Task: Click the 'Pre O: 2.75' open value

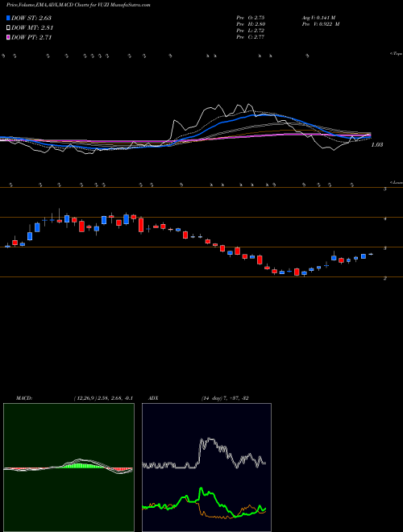Action: 251,18
